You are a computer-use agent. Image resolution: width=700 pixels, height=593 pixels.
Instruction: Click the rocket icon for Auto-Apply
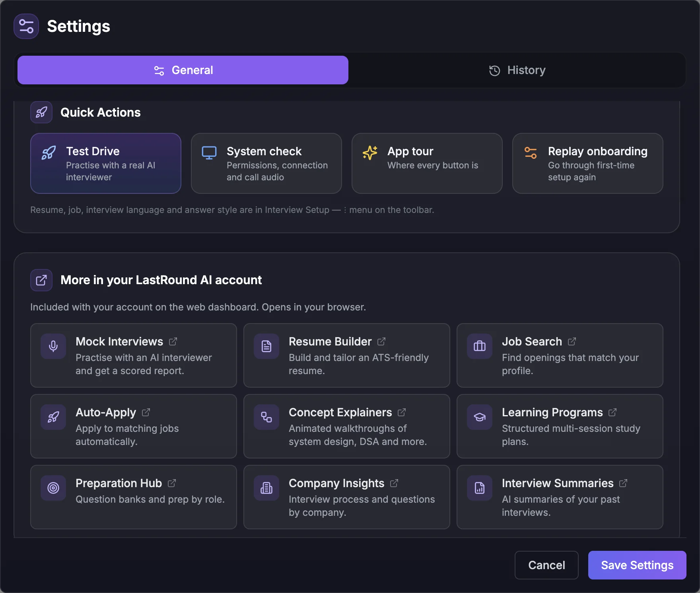click(53, 417)
